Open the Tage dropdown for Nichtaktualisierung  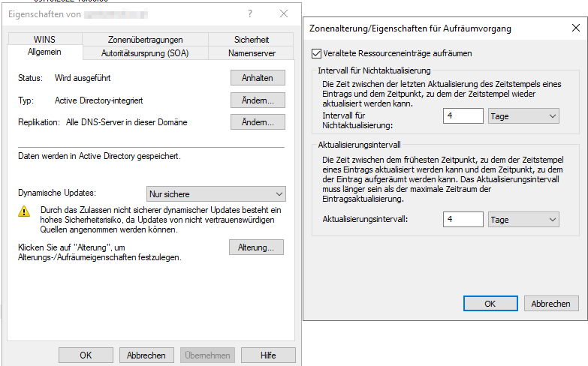pyautogui.click(x=523, y=116)
